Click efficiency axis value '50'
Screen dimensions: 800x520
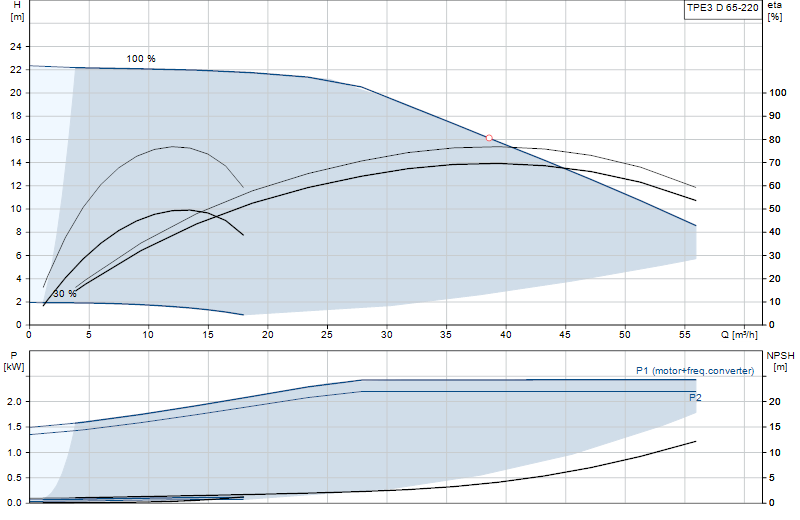pyautogui.click(x=775, y=209)
